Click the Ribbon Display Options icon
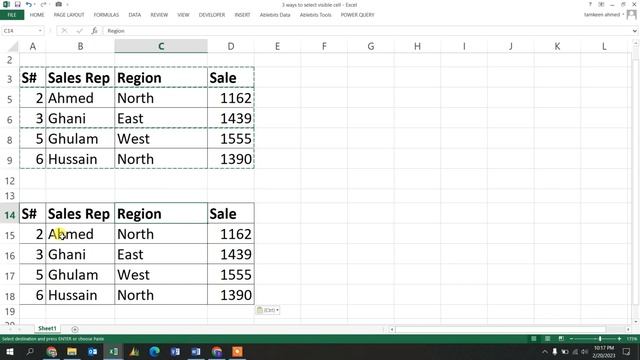 601,4
